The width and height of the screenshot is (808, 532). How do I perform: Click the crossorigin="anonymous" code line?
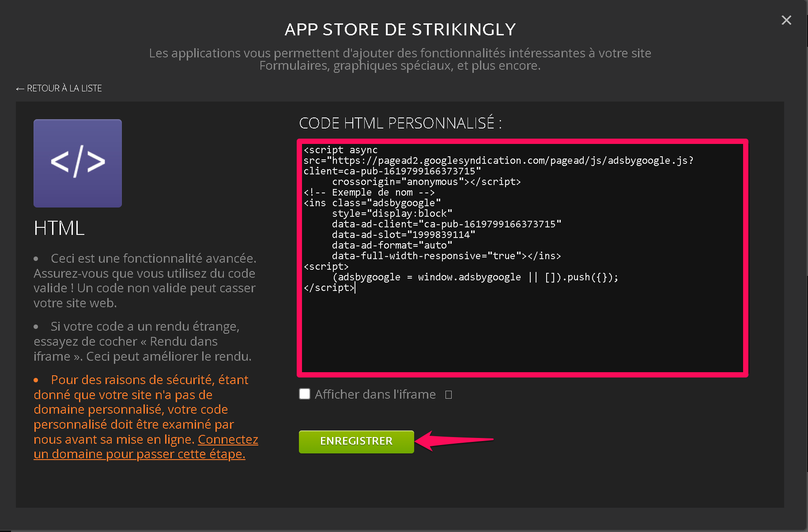click(x=427, y=182)
